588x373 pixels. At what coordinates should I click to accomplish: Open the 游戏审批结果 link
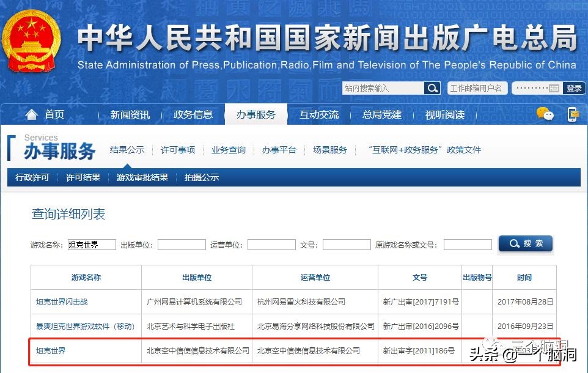coord(142,178)
